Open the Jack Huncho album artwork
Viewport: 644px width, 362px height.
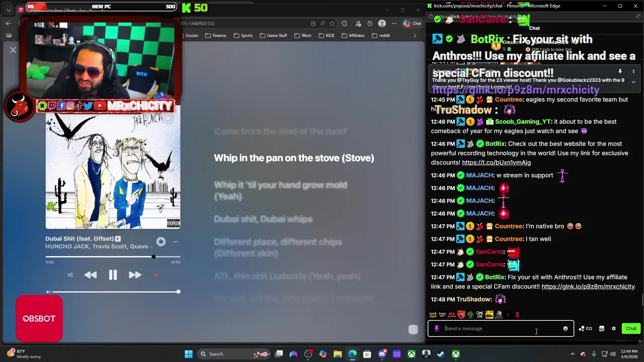tap(113, 171)
